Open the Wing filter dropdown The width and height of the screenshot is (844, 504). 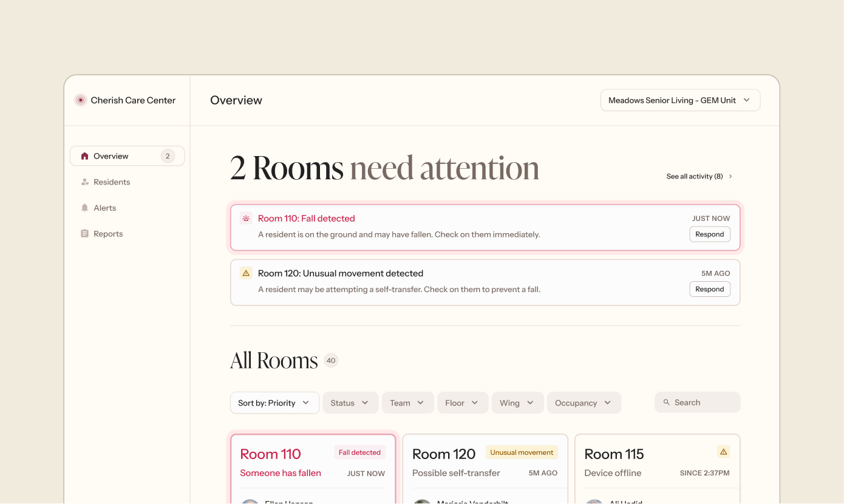(517, 403)
